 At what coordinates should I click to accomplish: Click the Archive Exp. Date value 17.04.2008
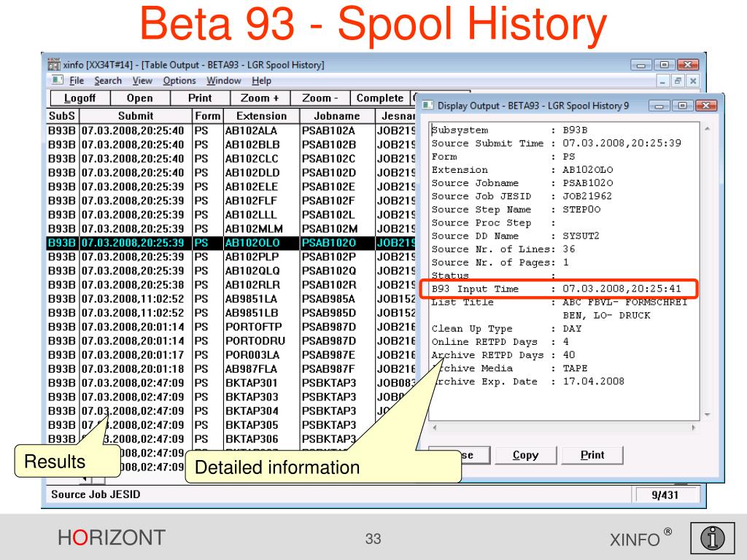pos(593,381)
